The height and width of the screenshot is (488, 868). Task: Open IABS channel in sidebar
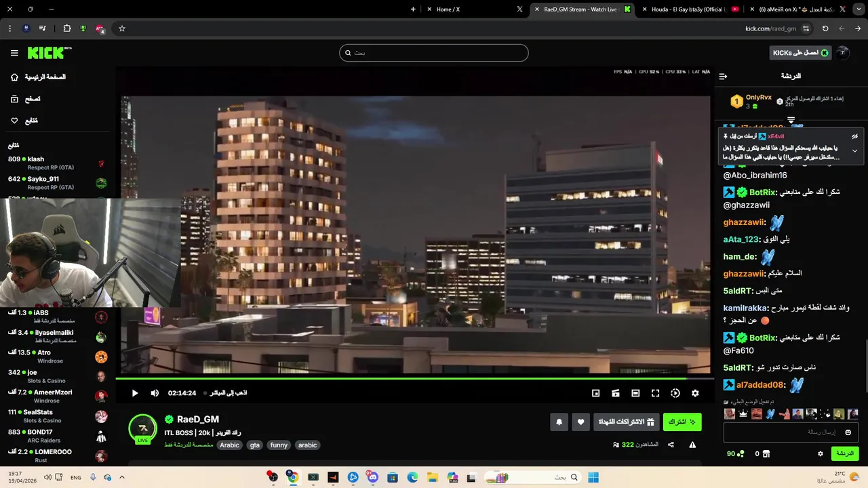point(57,317)
